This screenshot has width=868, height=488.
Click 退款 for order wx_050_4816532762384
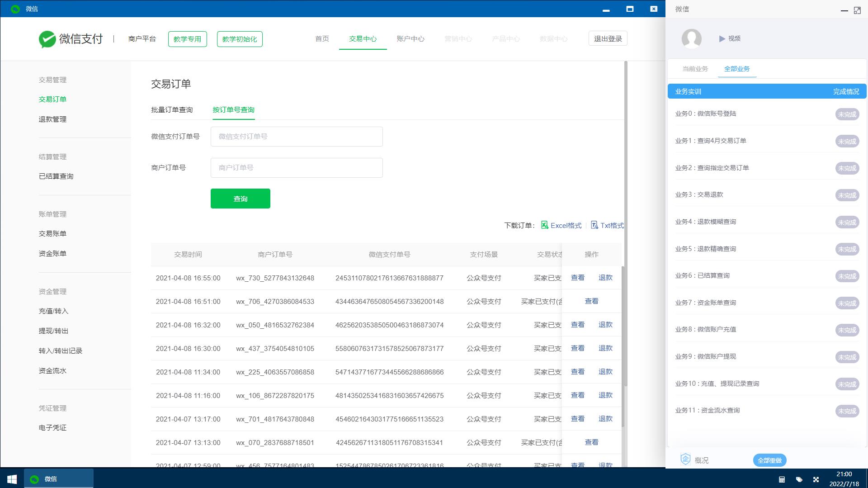[x=605, y=325]
